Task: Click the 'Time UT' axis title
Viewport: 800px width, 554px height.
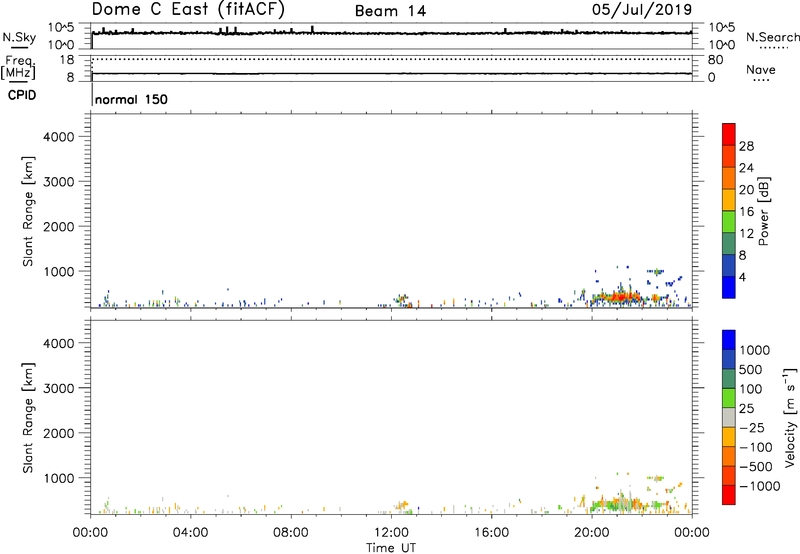Action: [x=391, y=548]
